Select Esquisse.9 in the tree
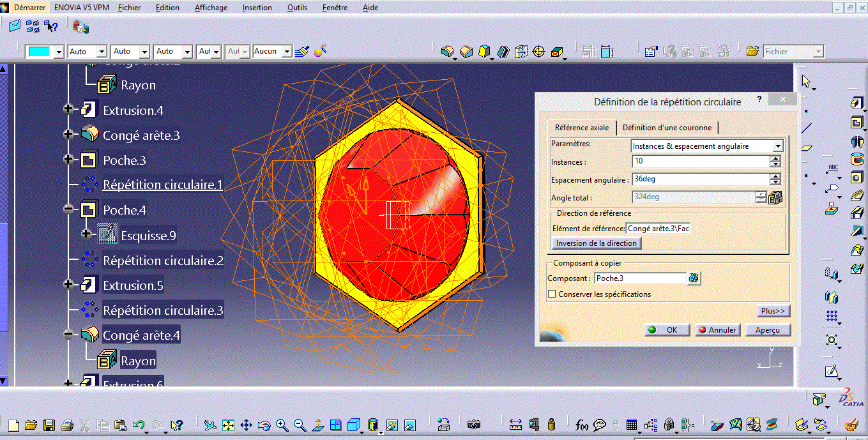The height and width of the screenshot is (440, 868). [x=148, y=236]
